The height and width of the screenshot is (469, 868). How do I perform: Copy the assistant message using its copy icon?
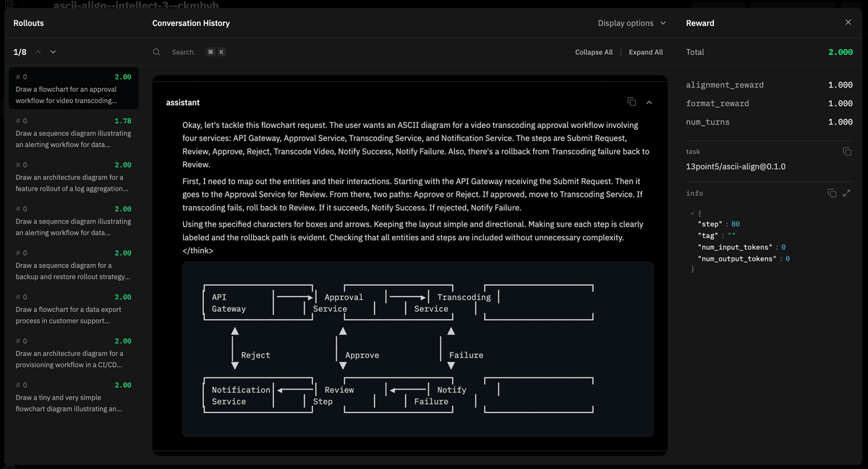[x=631, y=102]
